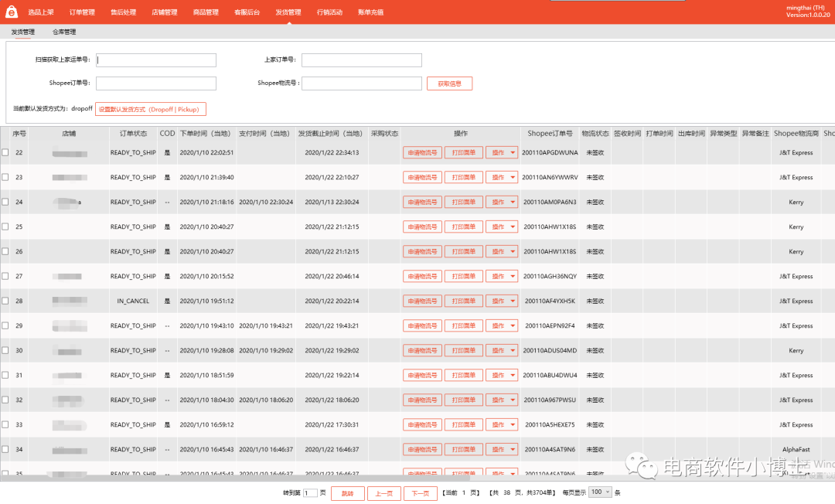Check the checkbox for row 24
This screenshot has height=504, width=835.
[5, 202]
